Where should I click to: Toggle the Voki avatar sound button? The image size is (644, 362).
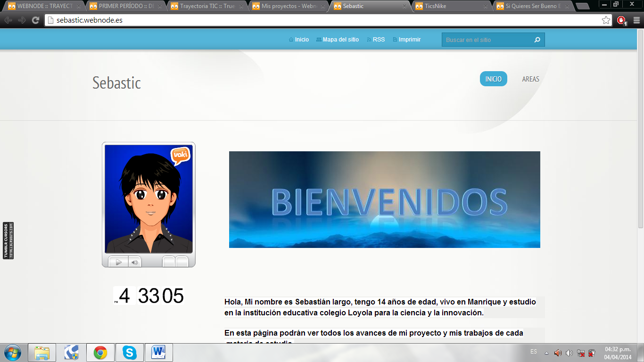coord(134,262)
